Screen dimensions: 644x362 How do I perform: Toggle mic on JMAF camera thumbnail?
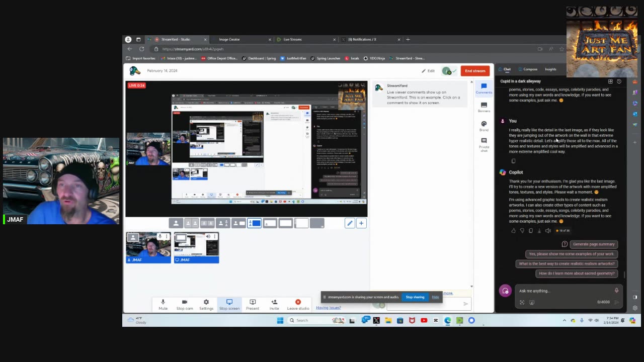pyautogui.click(x=160, y=236)
